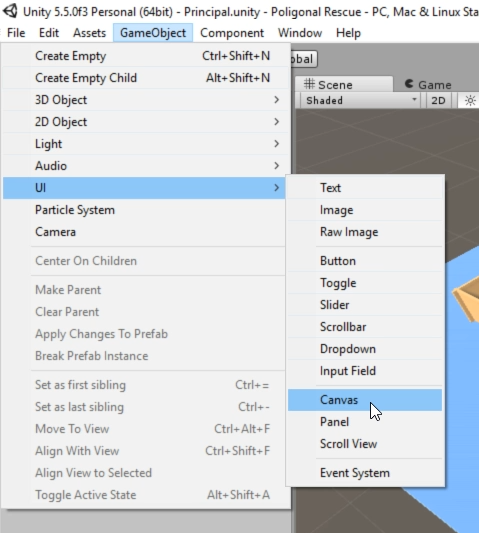Toggle scene lighting sun icon
The height and width of the screenshot is (533, 479).
click(469, 101)
